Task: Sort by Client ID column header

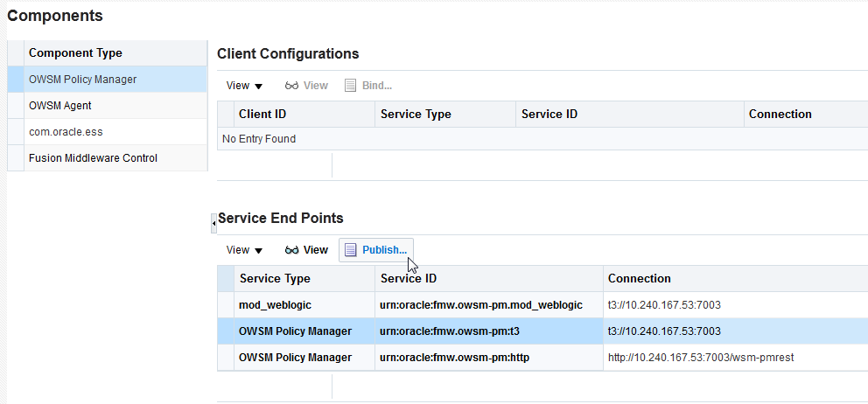Action: click(262, 115)
